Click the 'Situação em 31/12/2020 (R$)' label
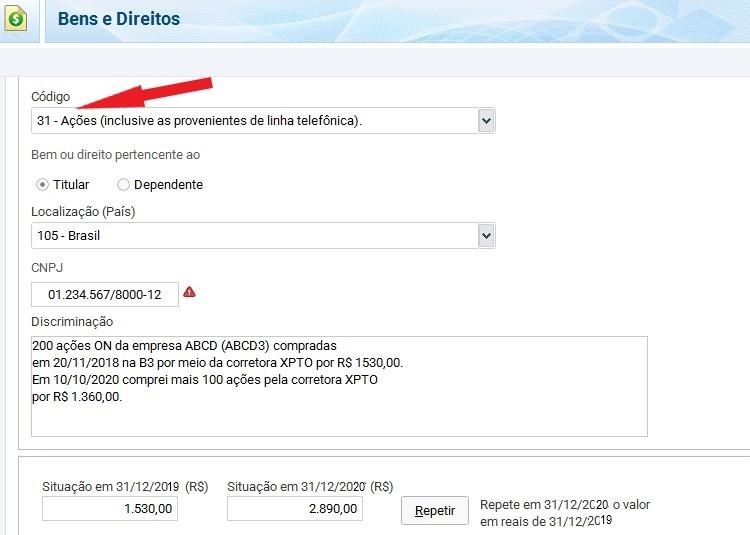Image resolution: width=750 pixels, height=535 pixels. tap(310, 487)
